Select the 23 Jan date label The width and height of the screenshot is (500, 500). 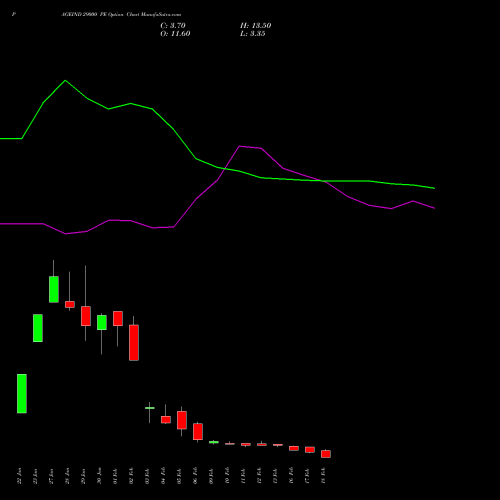click(x=35, y=476)
